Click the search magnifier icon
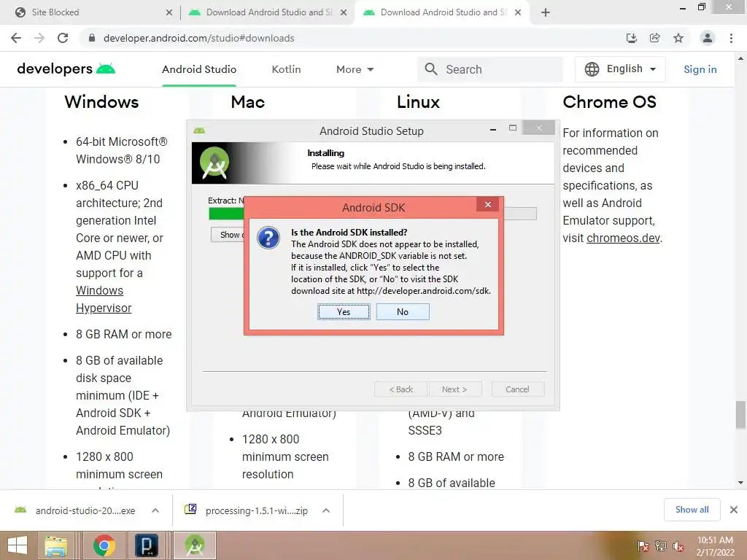 [431, 69]
